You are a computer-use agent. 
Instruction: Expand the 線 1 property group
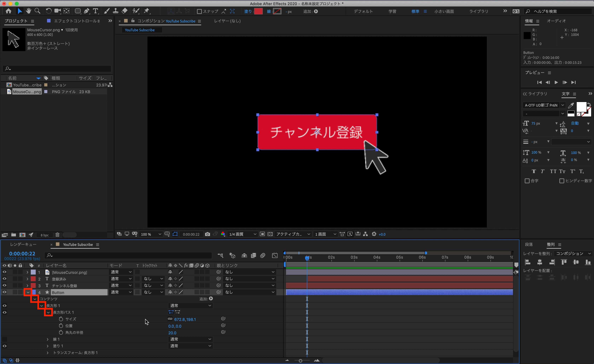coord(48,339)
